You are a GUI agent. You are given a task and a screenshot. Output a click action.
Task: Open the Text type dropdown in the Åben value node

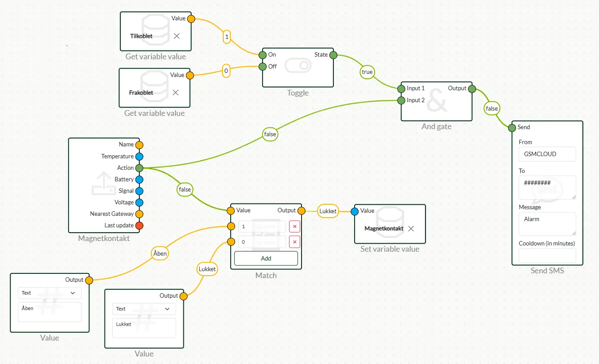point(50,293)
